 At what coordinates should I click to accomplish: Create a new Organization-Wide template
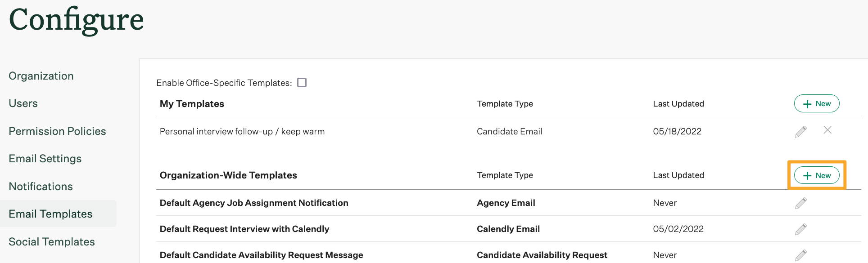817,175
